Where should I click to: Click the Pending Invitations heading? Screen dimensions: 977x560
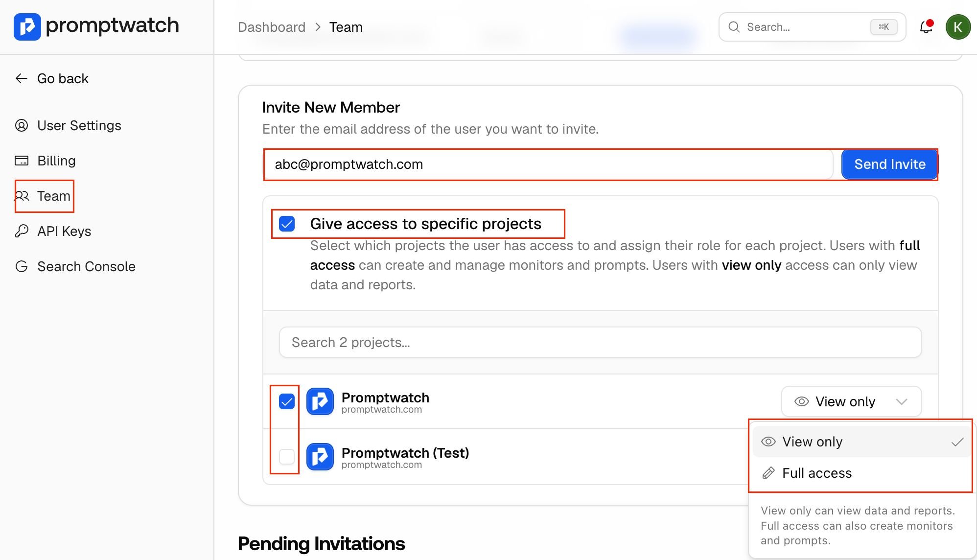pyautogui.click(x=321, y=544)
